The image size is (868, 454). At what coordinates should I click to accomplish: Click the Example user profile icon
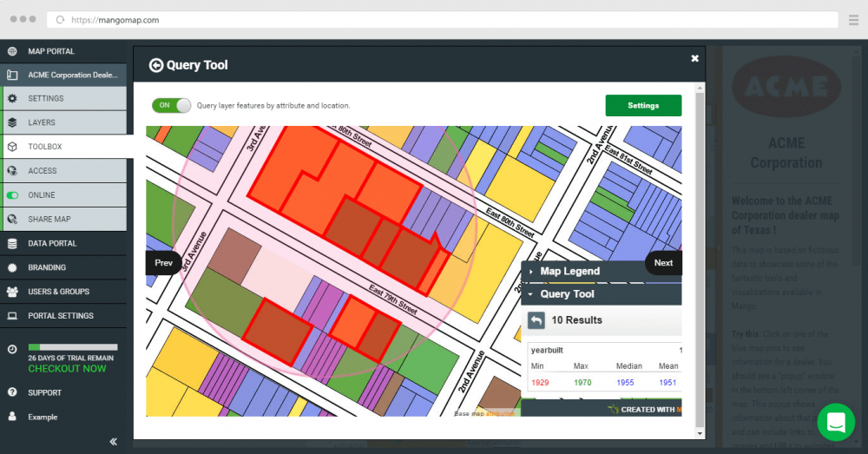point(12,417)
